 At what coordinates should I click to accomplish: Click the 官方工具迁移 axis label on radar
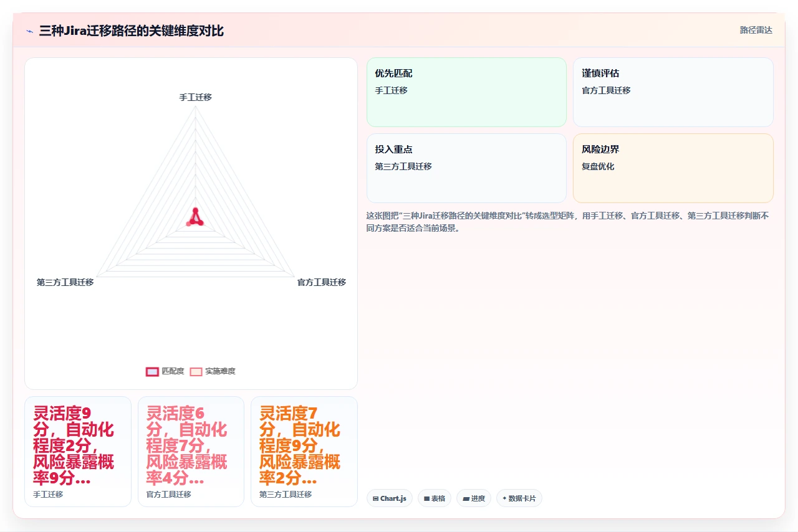pyautogui.click(x=322, y=282)
